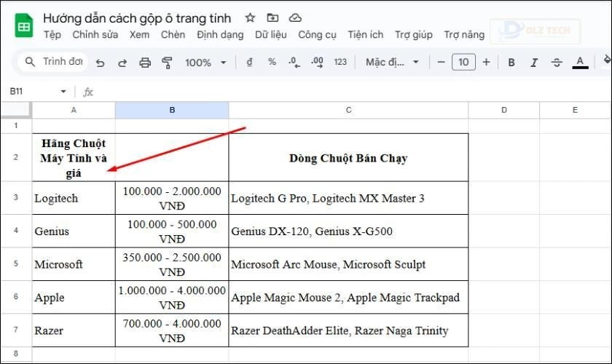
Task: Open the Tệp menu
Action: tap(52, 35)
